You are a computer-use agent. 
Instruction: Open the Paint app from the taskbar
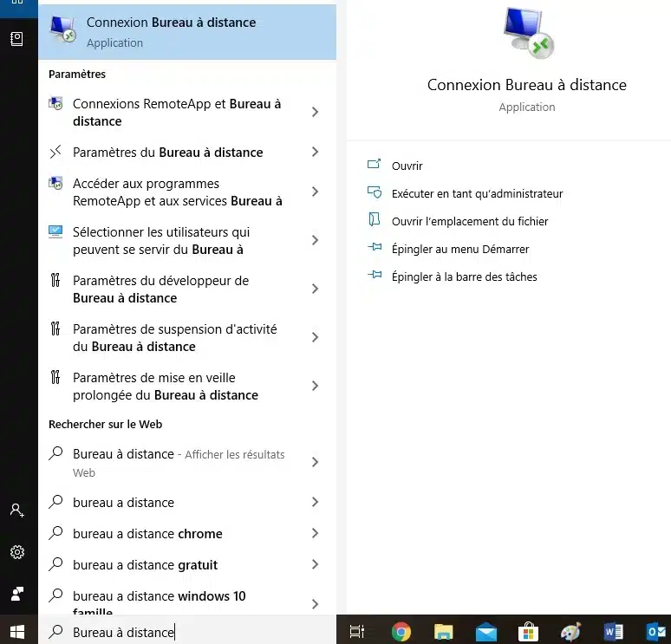570,632
